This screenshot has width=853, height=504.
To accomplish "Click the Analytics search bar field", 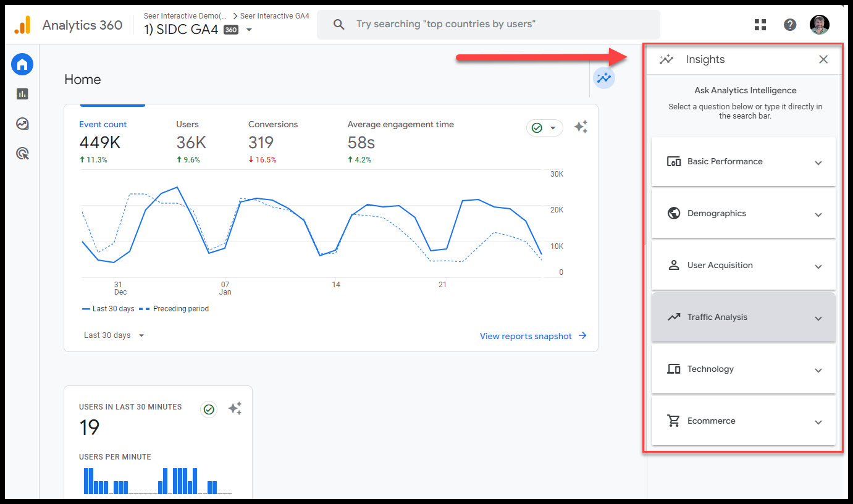I will tap(488, 25).
